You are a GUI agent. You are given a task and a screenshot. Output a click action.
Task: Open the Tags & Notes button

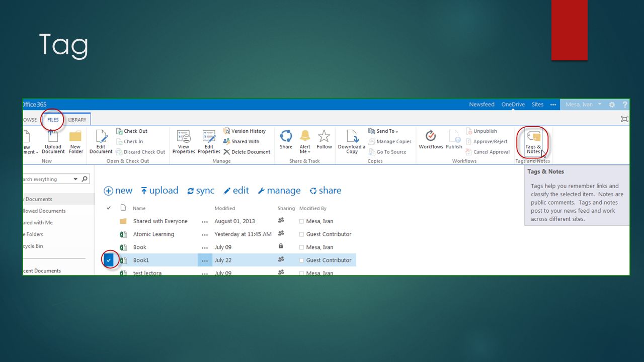coord(533,142)
